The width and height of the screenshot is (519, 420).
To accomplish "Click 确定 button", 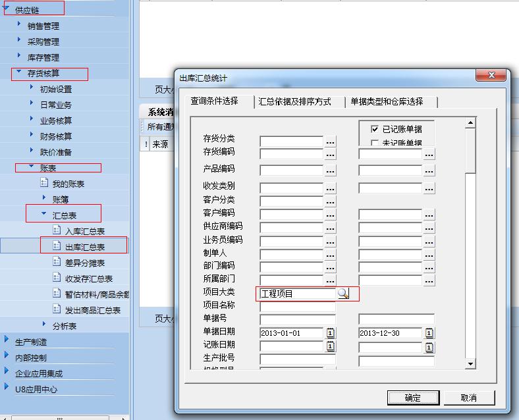I will pyautogui.click(x=413, y=398).
